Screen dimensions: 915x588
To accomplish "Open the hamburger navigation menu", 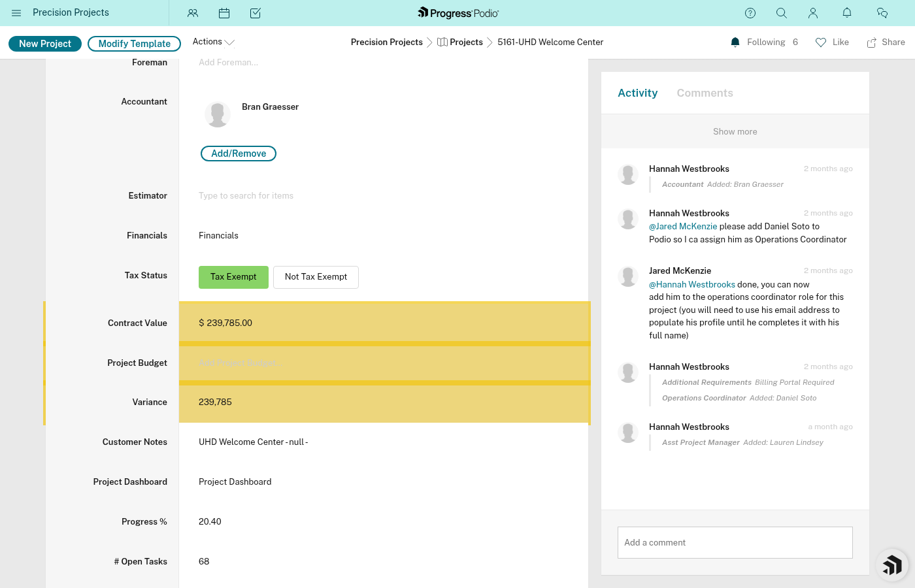I will coord(16,13).
